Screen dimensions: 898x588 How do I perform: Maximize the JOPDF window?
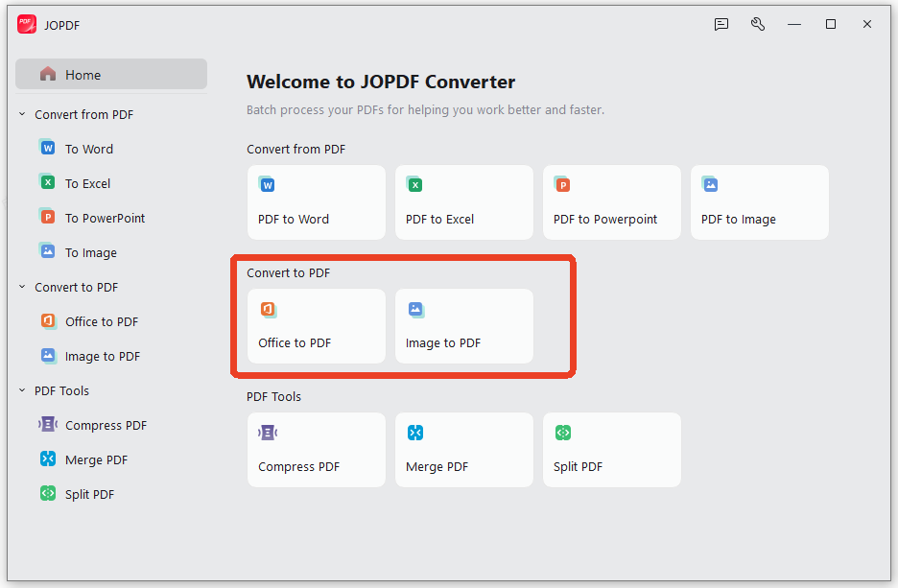pyautogui.click(x=831, y=24)
